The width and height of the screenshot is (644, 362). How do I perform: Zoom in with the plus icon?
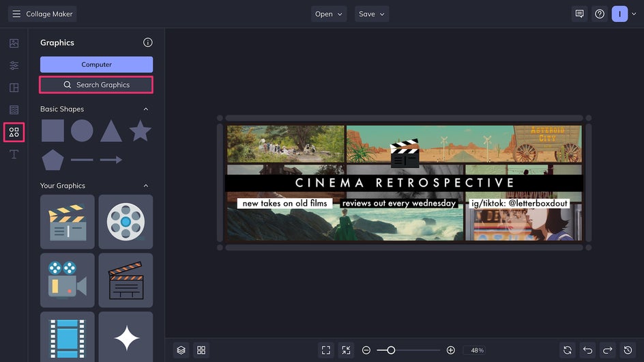pyautogui.click(x=450, y=350)
